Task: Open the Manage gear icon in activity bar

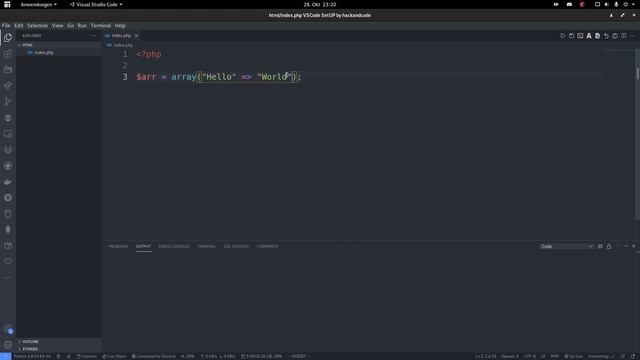Action: pos(8,345)
